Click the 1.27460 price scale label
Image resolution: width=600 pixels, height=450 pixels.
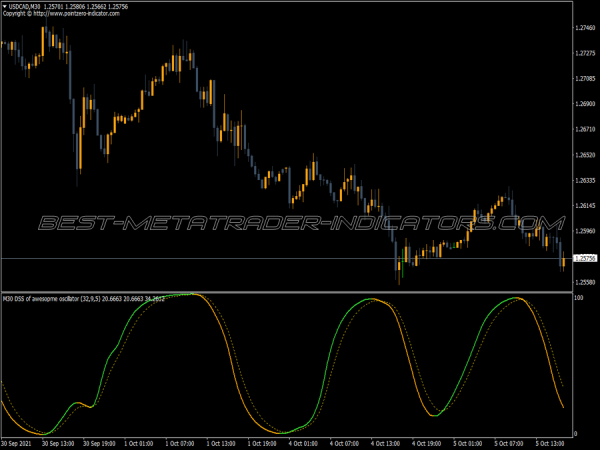[x=585, y=28]
